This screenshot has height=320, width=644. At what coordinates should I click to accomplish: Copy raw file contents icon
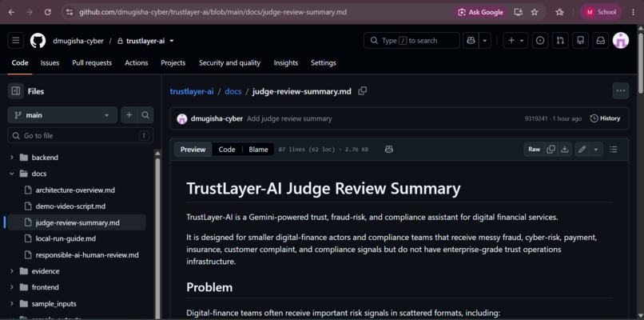coord(551,150)
